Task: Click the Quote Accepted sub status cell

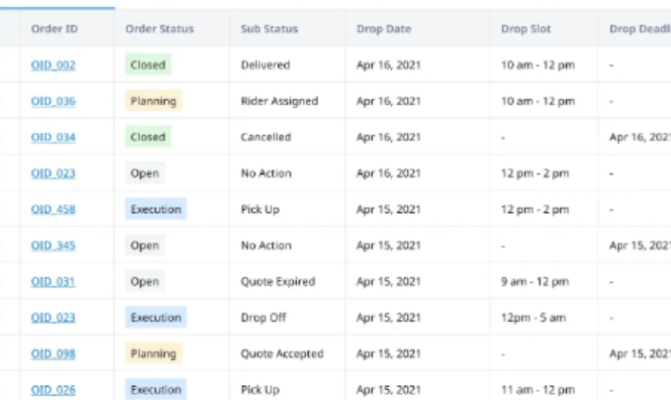Action: point(282,354)
